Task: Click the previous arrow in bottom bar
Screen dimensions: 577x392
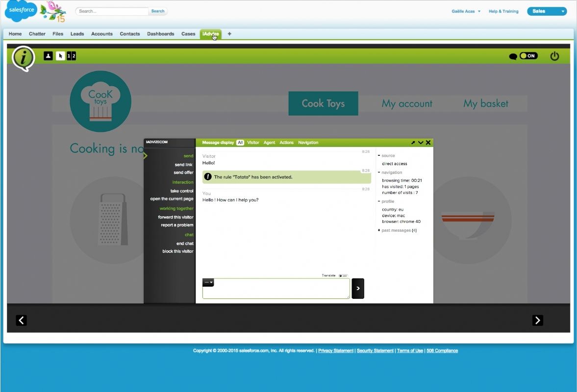Action: pyautogui.click(x=22, y=320)
